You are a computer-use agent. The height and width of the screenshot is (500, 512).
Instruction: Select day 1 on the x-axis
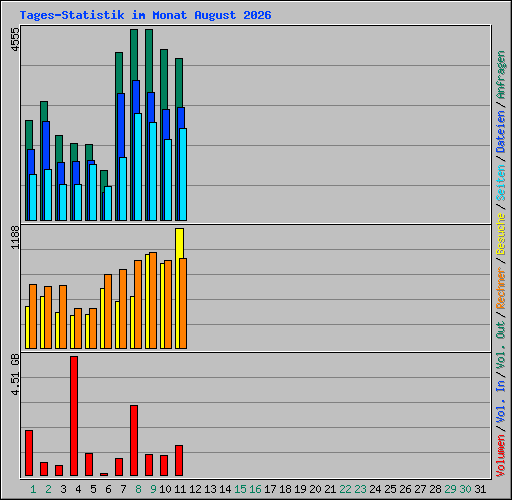tap(33, 489)
